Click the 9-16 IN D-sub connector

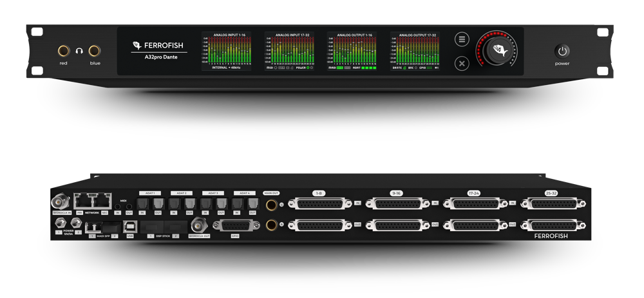(x=397, y=203)
